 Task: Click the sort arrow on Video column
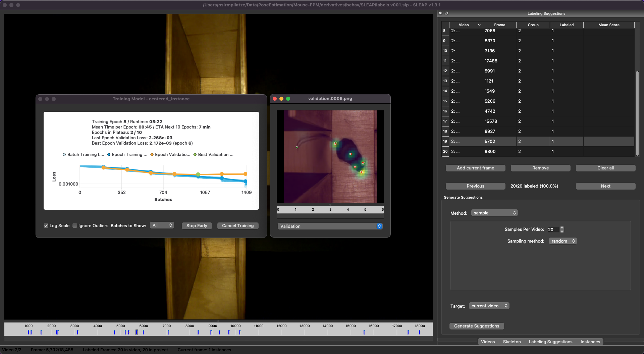479,25
